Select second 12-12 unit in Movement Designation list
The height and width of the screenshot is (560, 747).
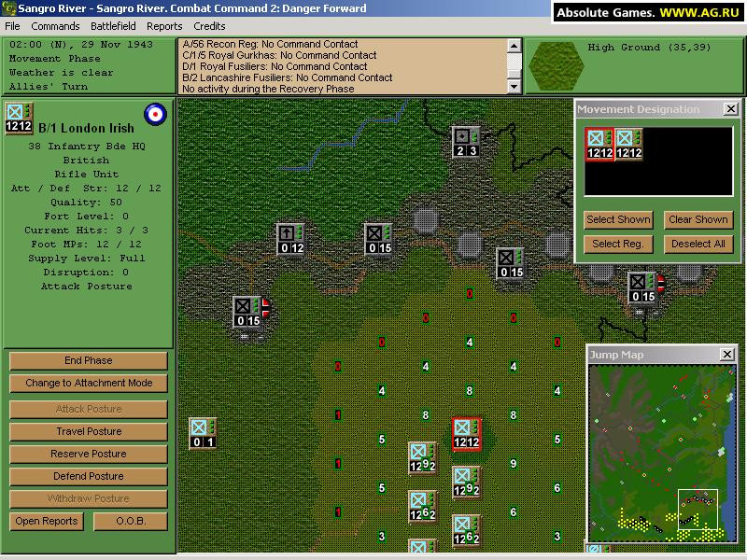(x=628, y=145)
